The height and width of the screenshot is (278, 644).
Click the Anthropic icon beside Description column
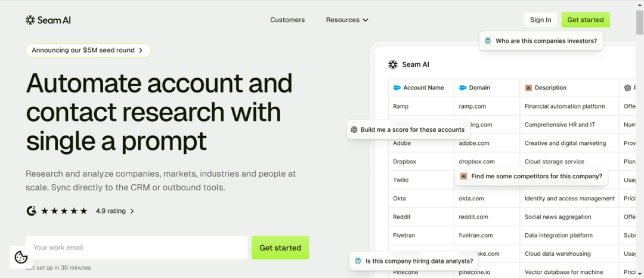(528, 88)
